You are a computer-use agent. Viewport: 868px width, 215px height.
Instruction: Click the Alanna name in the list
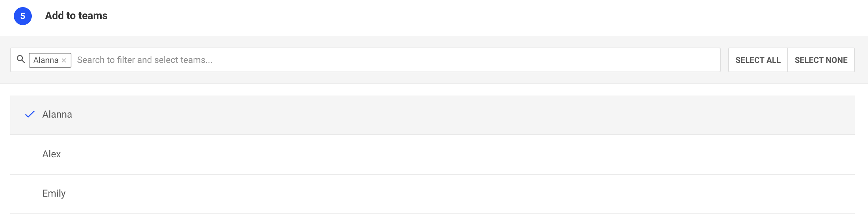(57, 114)
